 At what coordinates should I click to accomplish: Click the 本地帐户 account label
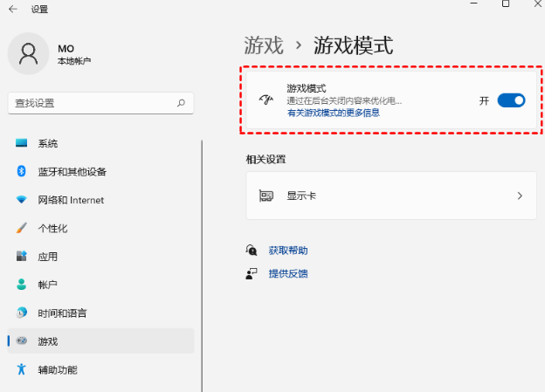74,61
